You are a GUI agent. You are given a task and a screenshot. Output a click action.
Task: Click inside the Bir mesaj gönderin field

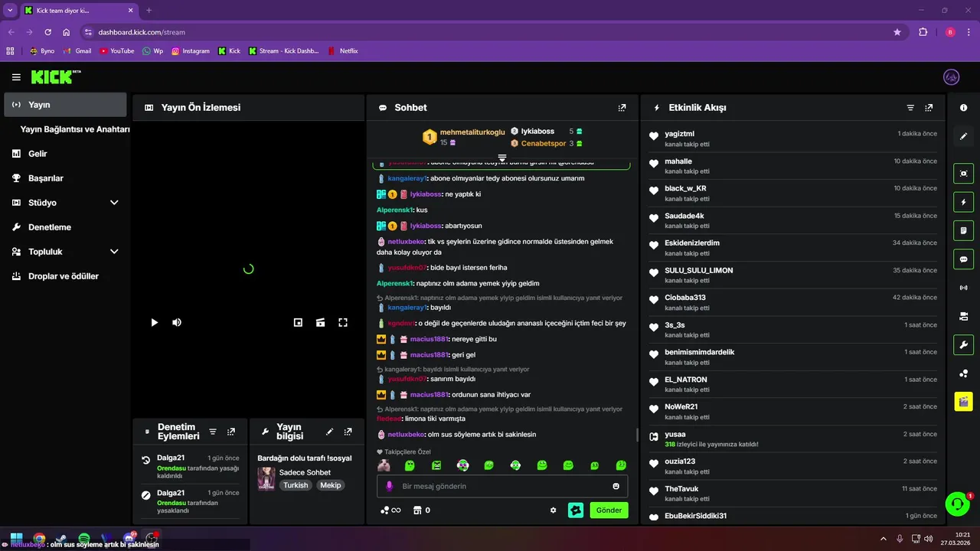tap(502, 486)
